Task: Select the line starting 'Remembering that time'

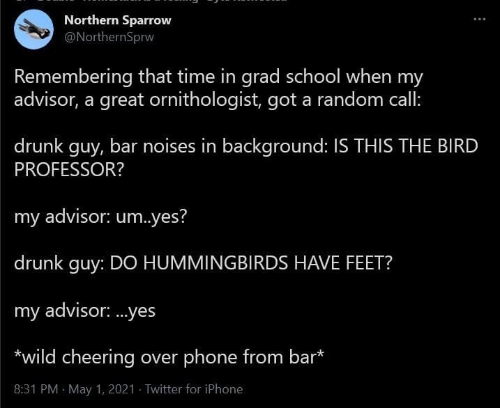Action: click(x=218, y=77)
